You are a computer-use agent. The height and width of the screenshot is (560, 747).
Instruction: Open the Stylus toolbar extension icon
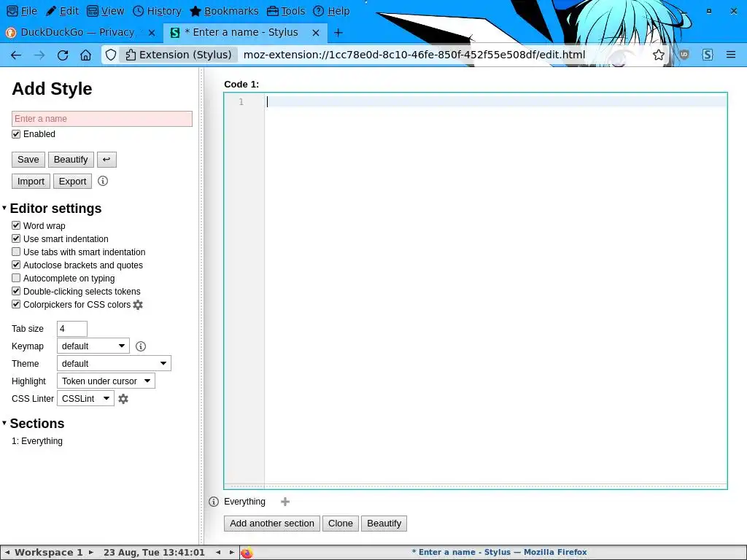tap(708, 55)
